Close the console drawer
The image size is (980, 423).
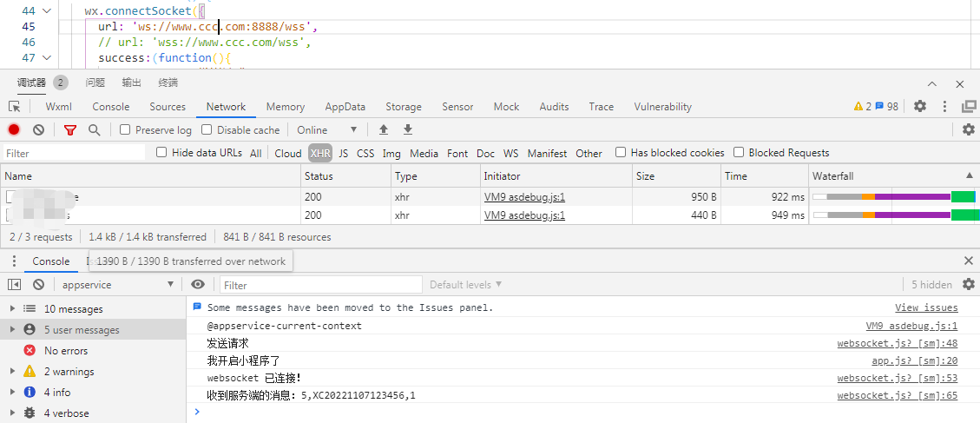[x=968, y=261]
